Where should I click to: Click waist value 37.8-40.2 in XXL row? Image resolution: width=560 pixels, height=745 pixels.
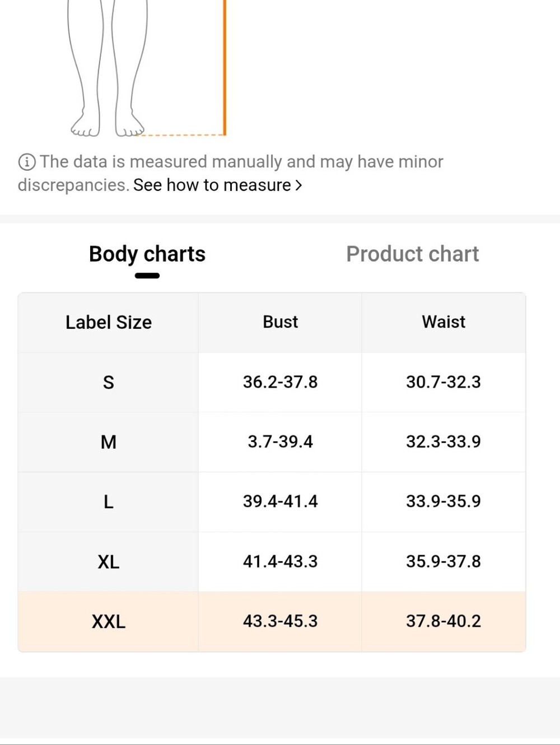(444, 621)
